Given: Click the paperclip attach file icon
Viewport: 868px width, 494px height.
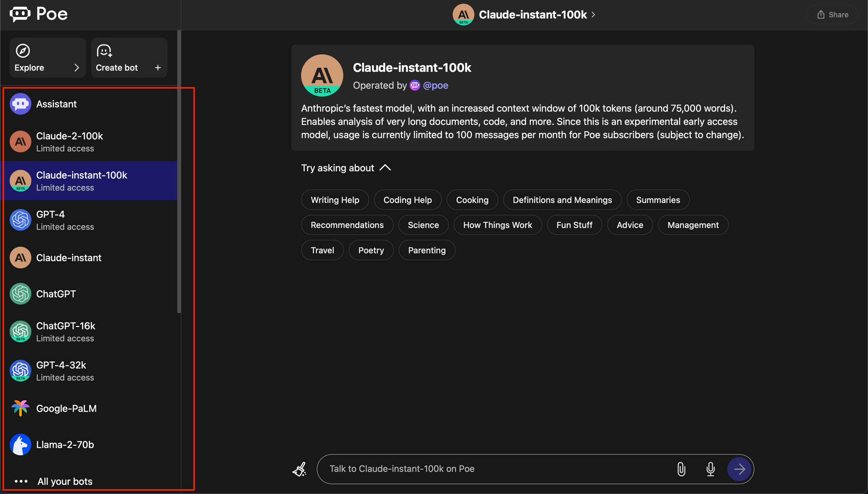Looking at the screenshot, I should coord(681,469).
